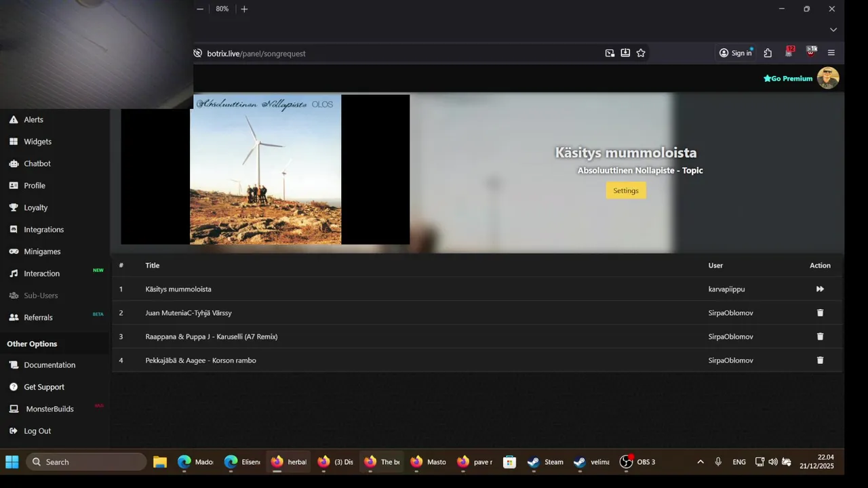868x488 pixels.
Task: Open Integrations in the sidebar
Action: pyautogui.click(x=43, y=230)
